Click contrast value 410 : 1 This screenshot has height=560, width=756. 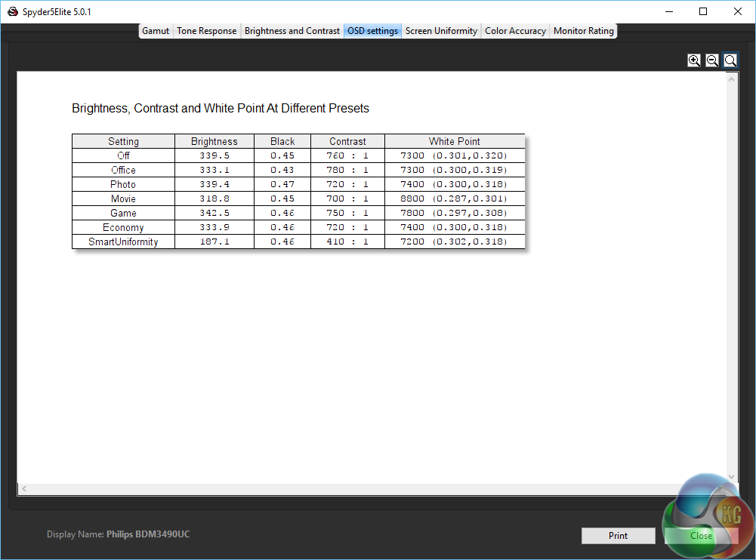pyautogui.click(x=347, y=242)
